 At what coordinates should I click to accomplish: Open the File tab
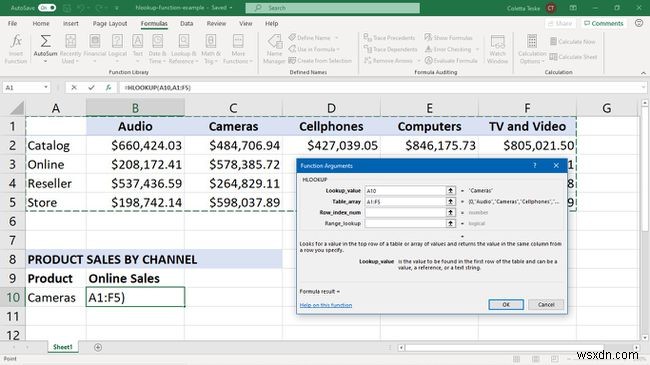(x=12, y=24)
